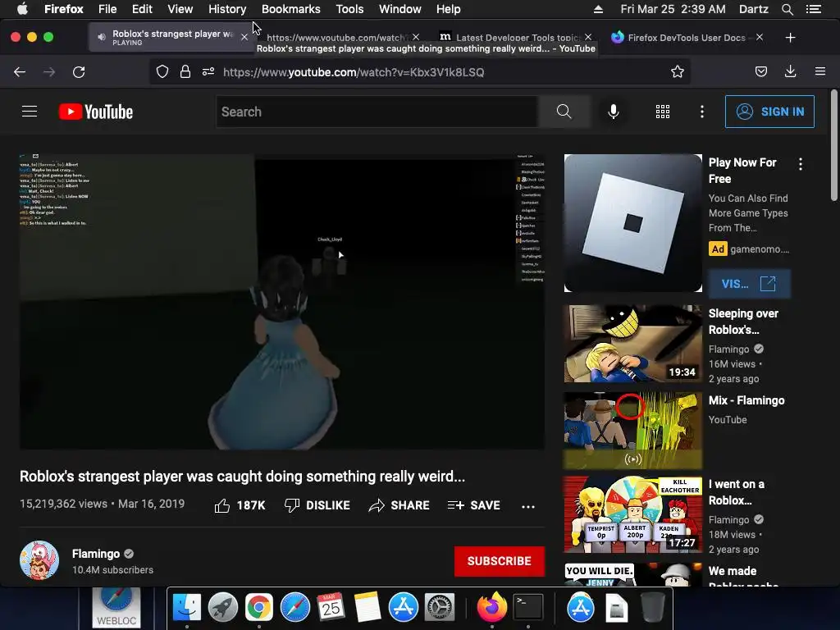Open the YouTube guide menu icon
This screenshot has width=840, height=630.
pyautogui.click(x=30, y=112)
